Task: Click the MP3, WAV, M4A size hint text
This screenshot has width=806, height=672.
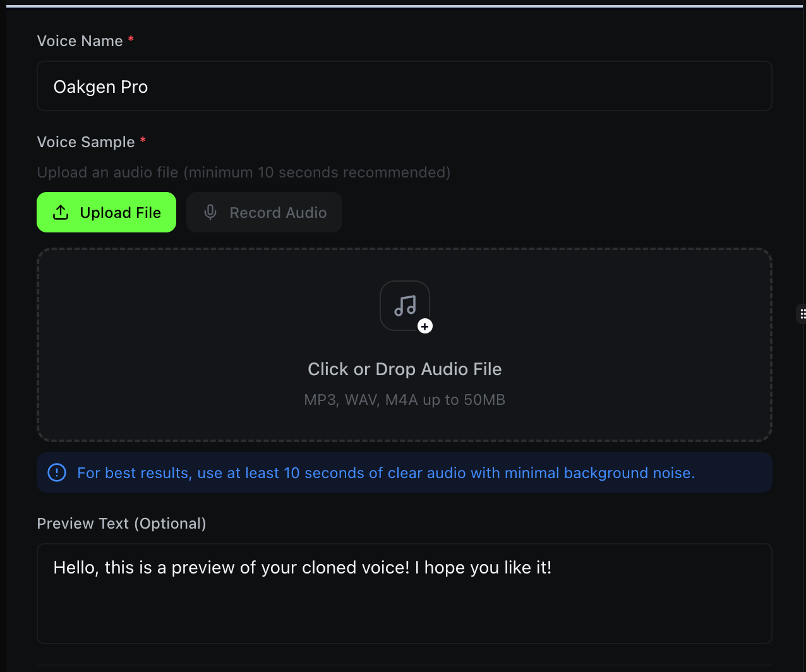Action: [x=404, y=399]
